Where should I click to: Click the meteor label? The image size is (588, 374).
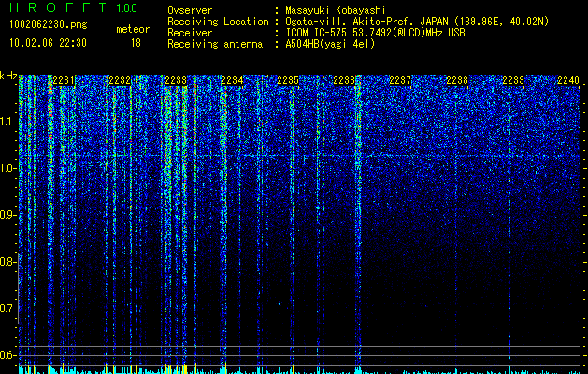[x=133, y=29]
